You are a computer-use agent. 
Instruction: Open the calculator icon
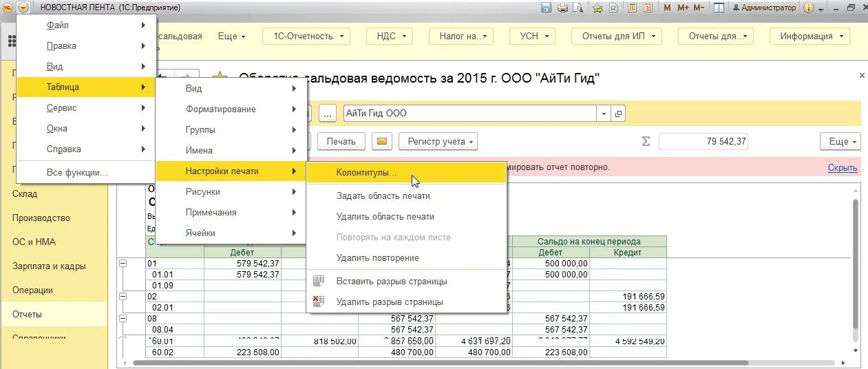coord(631,8)
